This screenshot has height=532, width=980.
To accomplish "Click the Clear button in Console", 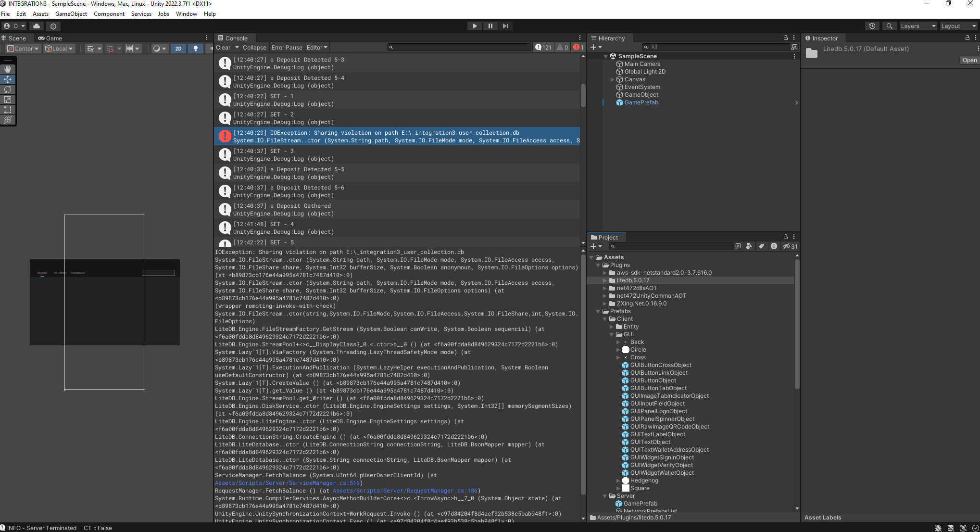I will point(224,47).
